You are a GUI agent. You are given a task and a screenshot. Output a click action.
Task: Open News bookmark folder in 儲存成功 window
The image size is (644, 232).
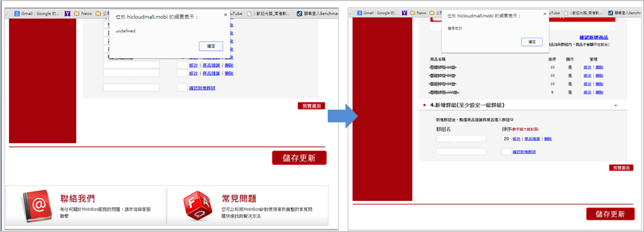[x=418, y=13]
